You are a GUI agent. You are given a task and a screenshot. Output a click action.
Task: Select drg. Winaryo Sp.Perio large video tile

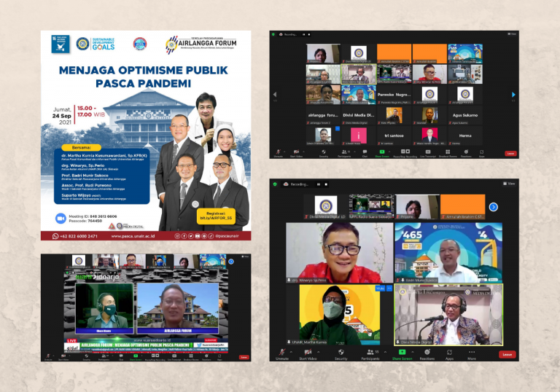(x=340, y=253)
